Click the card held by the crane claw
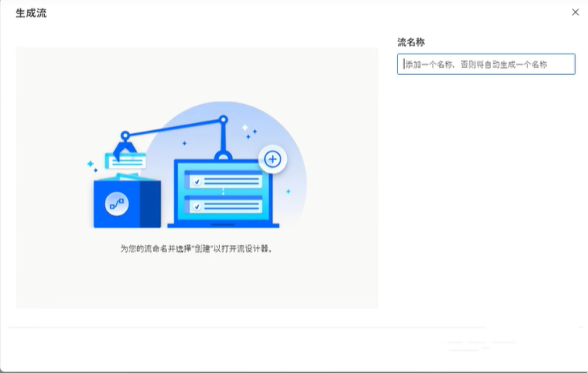Viewport: 588px width, 373px height. pyautogui.click(x=126, y=161)
